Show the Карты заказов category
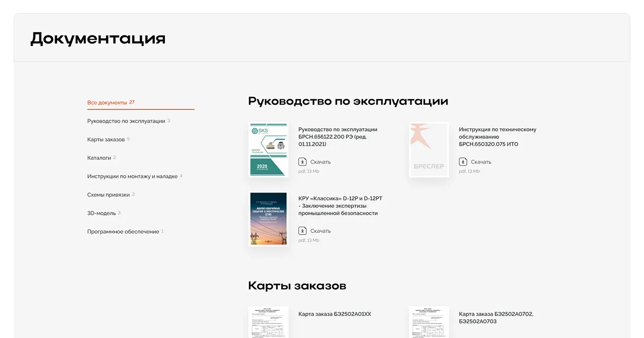This screenshot has width=644, height=338. click(x=106, y=140)
